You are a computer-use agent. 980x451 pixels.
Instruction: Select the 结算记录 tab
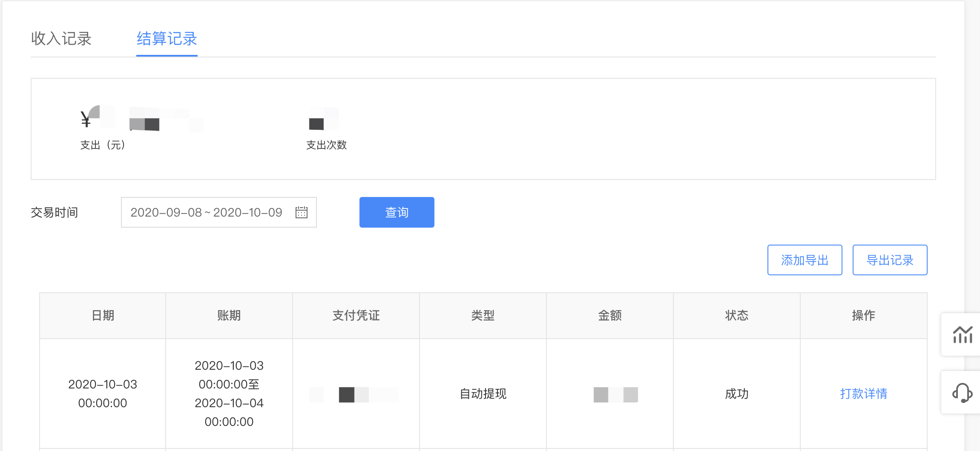[x=167, y=39]
